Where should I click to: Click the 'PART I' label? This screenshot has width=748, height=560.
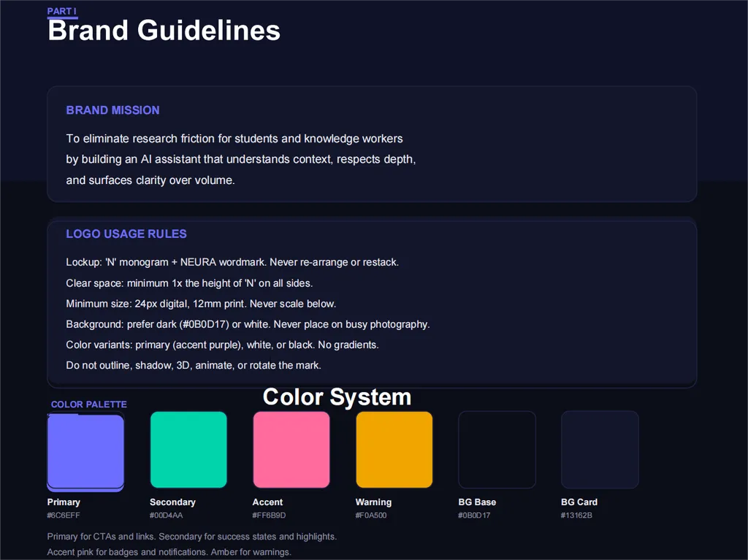pyautogui.click(x=61, y=11)
